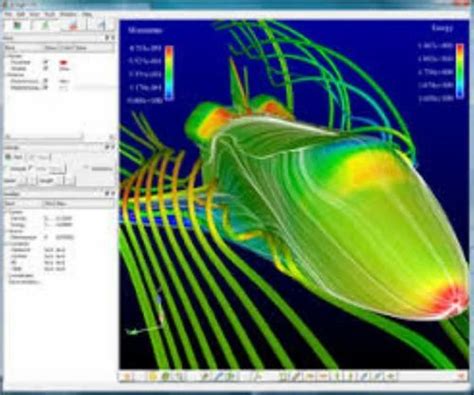
Task: Click the blue diagonal line icon in the bottom toolbar
Action: pos(218,377)
